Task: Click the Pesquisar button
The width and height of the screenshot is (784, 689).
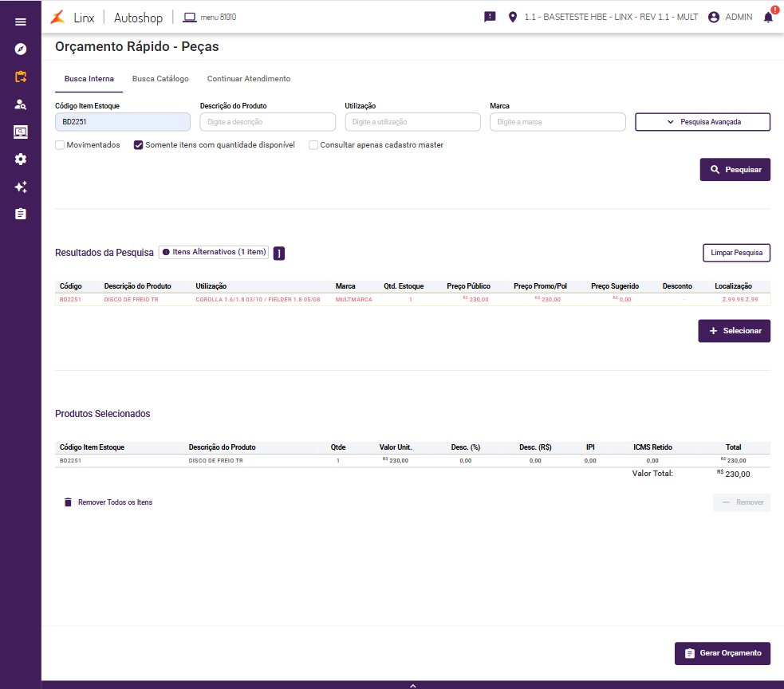Action: tap(735, 170)
